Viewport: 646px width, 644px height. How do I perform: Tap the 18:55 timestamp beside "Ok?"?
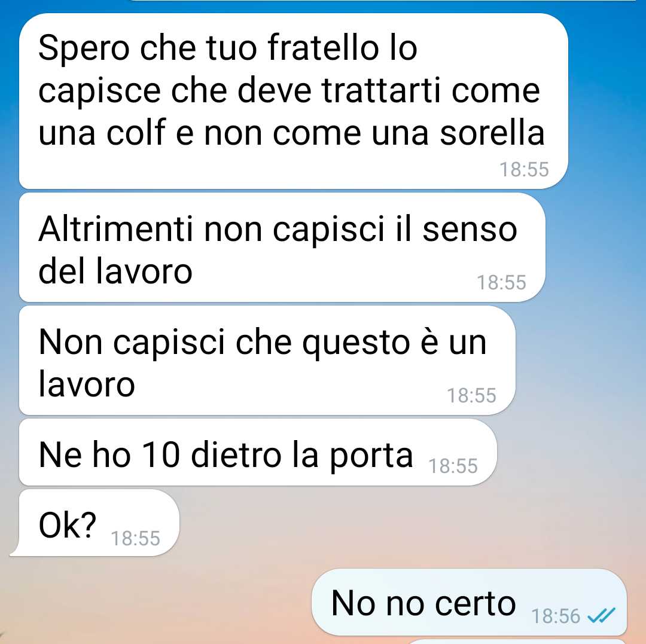pyautogui.click(x=135, y=538)
